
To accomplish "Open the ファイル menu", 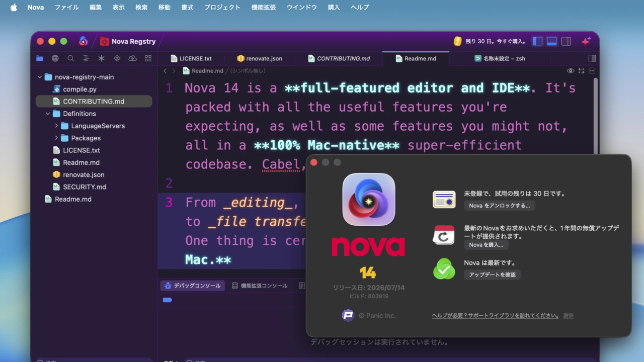I will coord(66,7).
